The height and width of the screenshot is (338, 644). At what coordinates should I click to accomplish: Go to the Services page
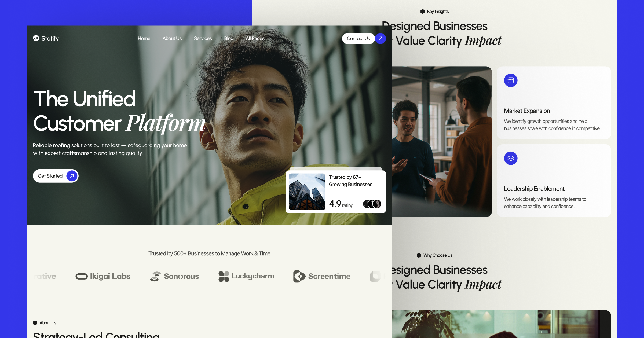click(x=203, y=38)
